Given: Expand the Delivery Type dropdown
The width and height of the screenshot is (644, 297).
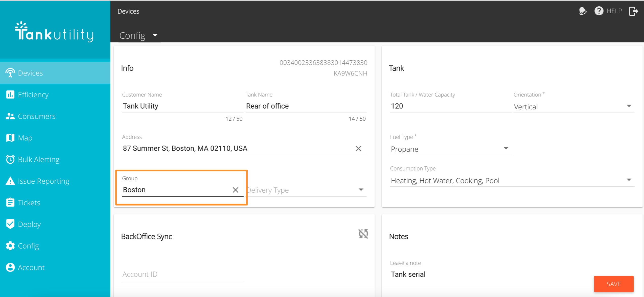Looking at the screenshot, I should [306, 190].
